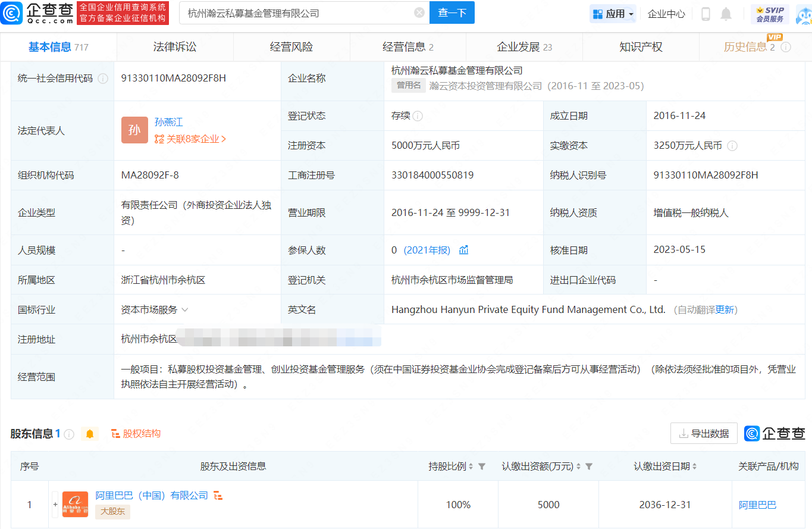
Task: Filter 认缴出资额 column
Action: pos(589,467)
